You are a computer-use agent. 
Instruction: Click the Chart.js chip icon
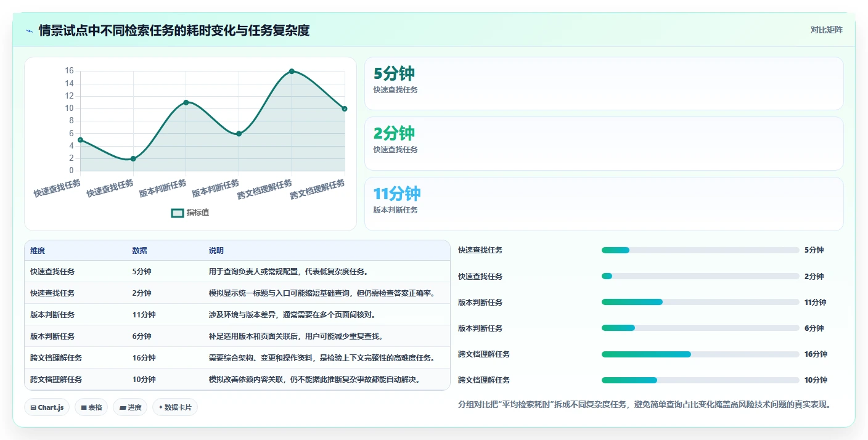coord(33,407)
